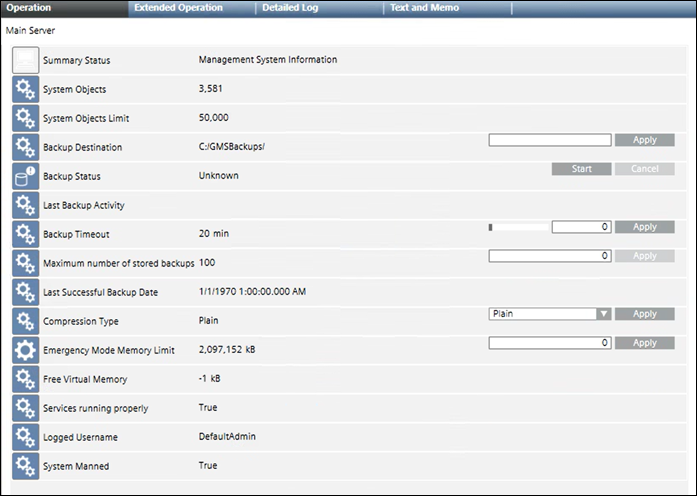Click the Backup Destination gear icon

(25, 147)
